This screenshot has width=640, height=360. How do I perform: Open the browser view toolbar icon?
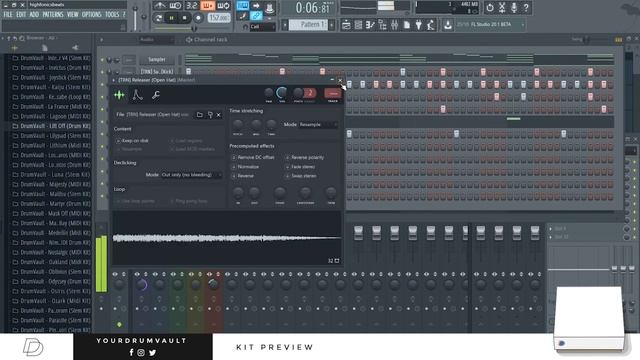point(382,25)
